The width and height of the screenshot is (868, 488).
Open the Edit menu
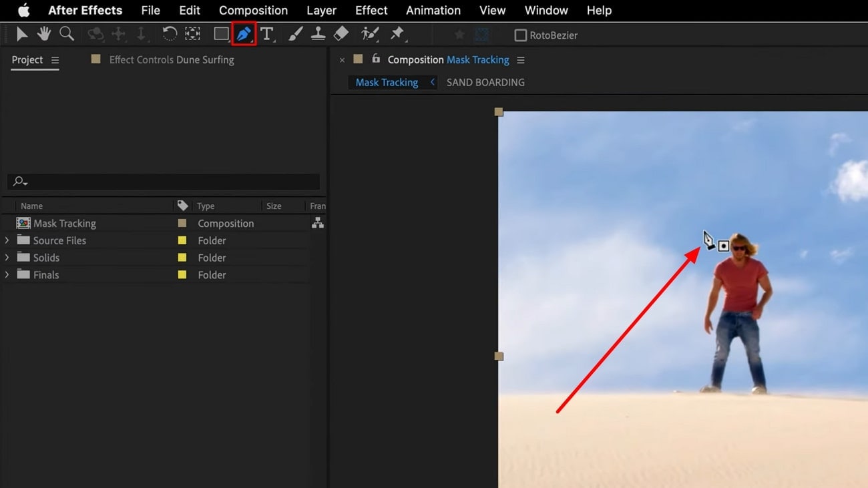(x=190, y=10)
